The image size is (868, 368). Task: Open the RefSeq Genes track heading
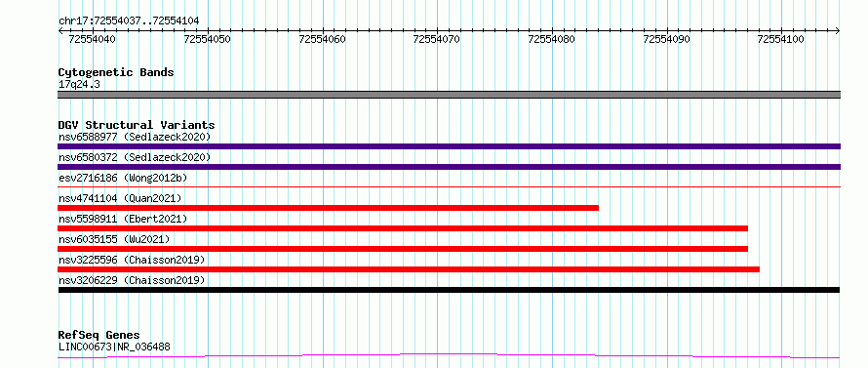[99, 336]
